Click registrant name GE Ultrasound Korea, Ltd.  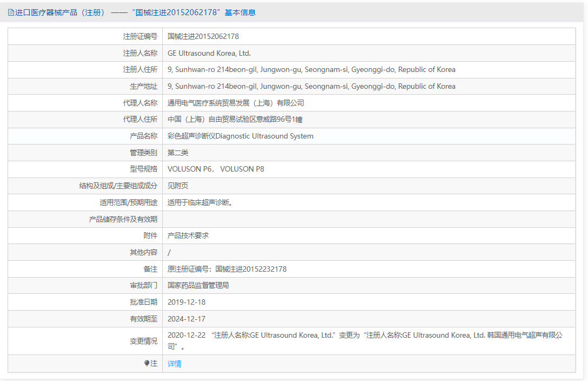(209, 53)
